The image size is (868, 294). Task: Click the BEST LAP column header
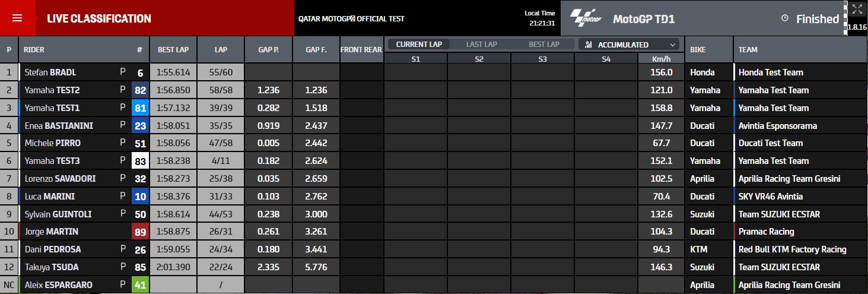[173, 50]
